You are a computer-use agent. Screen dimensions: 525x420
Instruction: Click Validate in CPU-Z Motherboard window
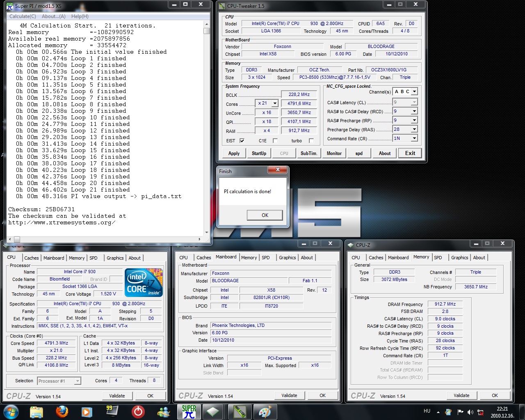[x=290, y=395]
